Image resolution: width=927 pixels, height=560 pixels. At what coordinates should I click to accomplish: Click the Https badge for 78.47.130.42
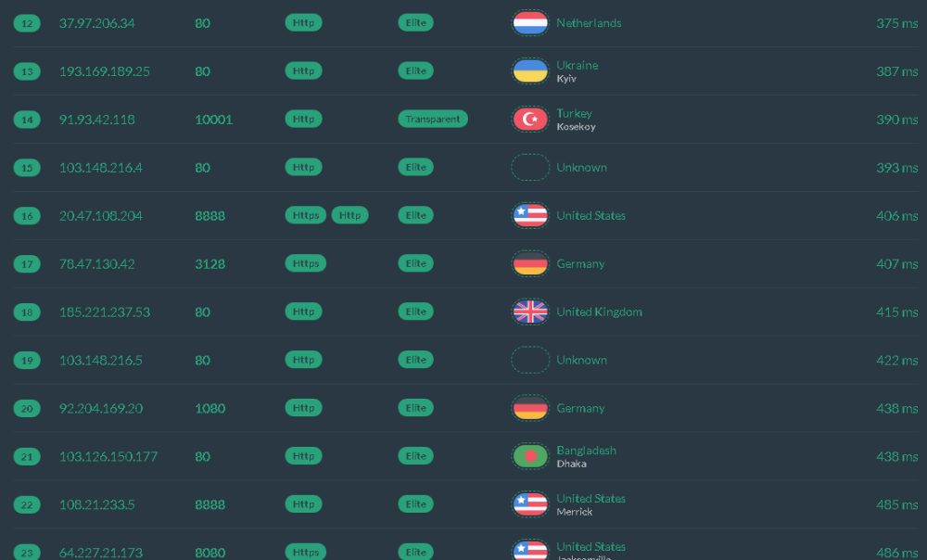(306, 264)
